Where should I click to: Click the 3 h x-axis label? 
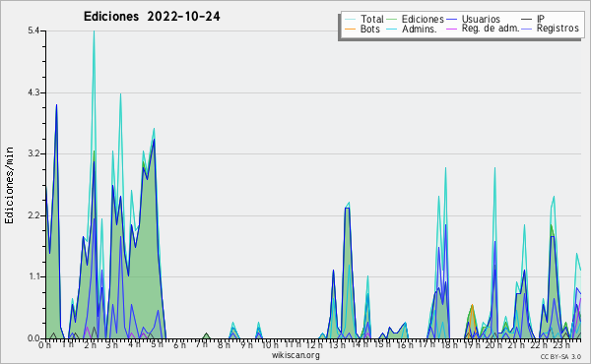pyautogui.click(x=112, y=345)
